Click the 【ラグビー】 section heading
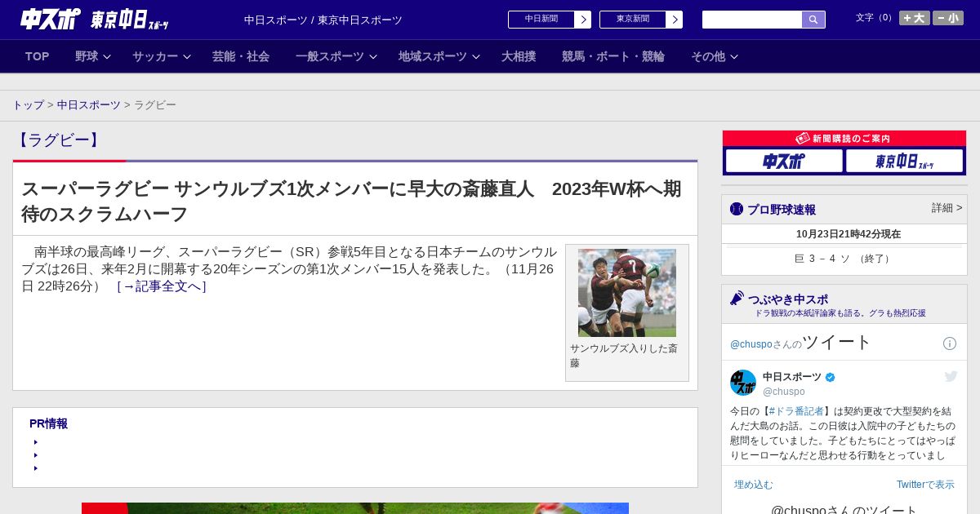 [x=59, y=140]
